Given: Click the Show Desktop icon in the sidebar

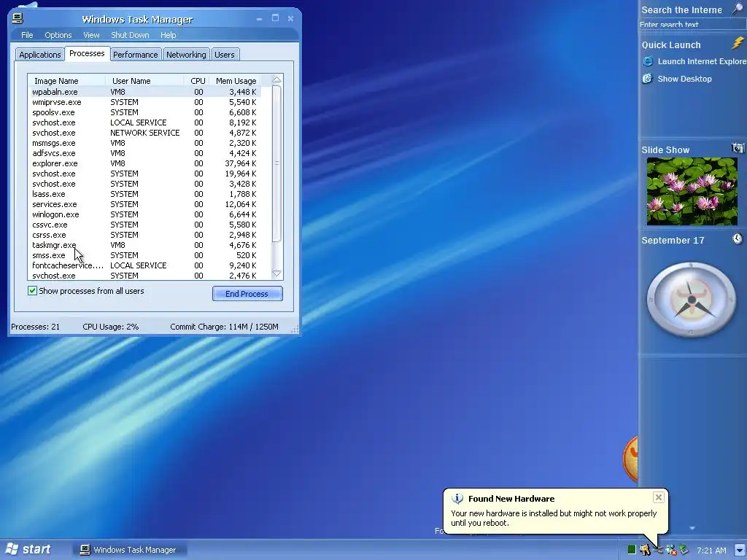Looking at the screenshot, I should click(648, 79).
